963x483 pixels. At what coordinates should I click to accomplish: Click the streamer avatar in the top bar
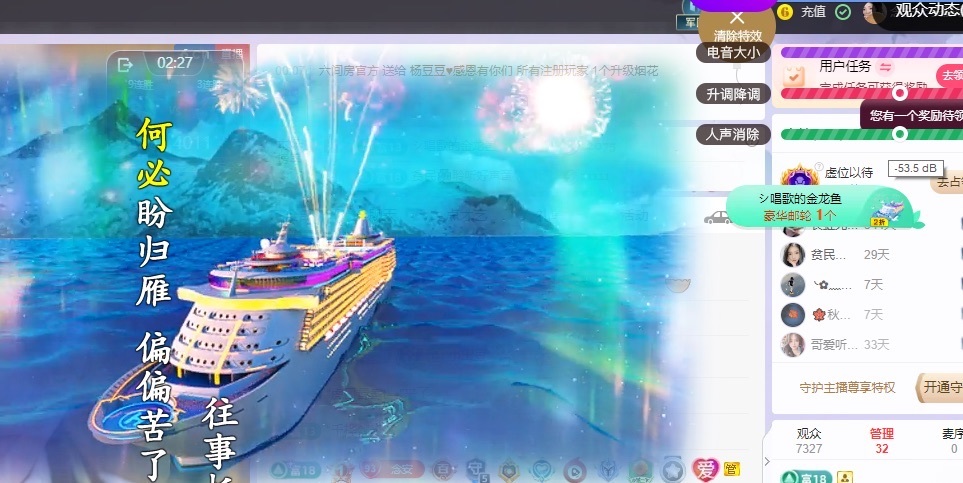tap(875, 12)
